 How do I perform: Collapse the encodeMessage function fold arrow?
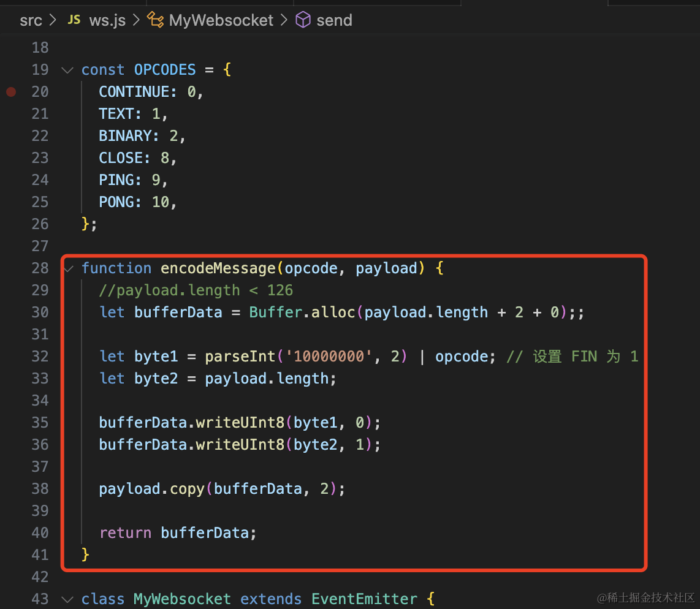point(67,268)
